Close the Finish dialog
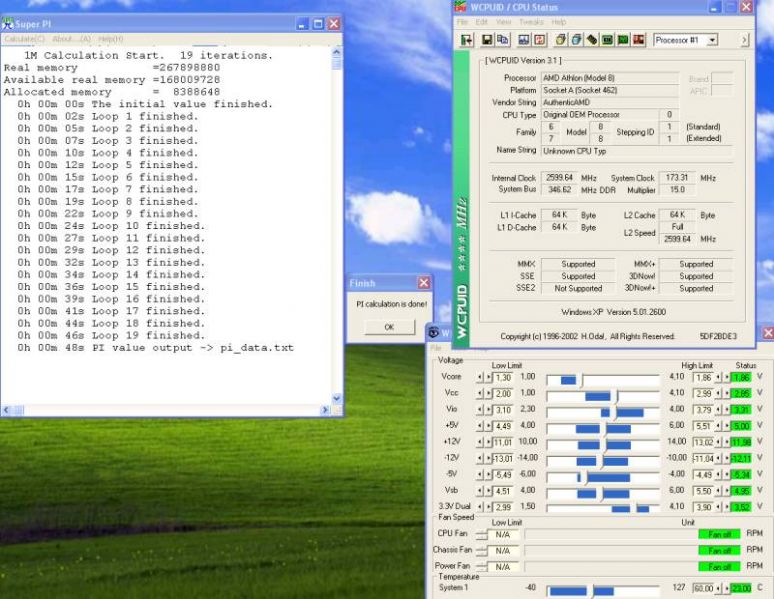Image resolution: width=774 pixels, height=599 pixels. point(424,282)
